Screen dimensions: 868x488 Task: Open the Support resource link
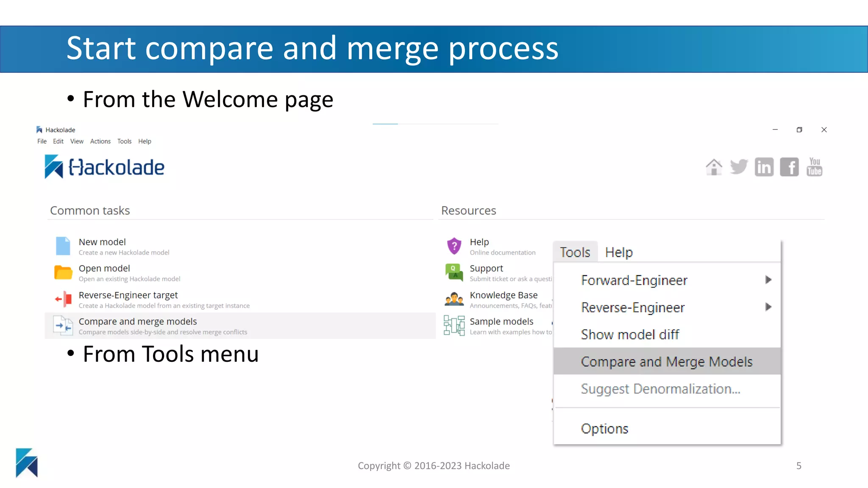[x=486, y=268]
